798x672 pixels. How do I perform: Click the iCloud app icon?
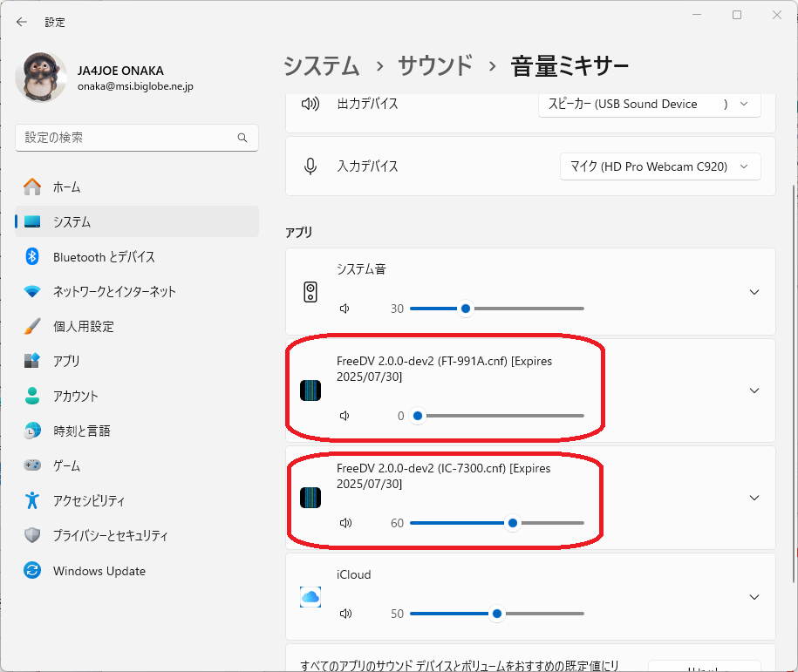310,597
